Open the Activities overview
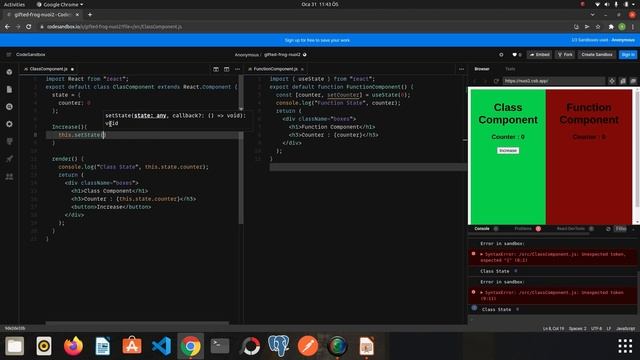This screenshot has height=360, width=640. click(14, 4)
